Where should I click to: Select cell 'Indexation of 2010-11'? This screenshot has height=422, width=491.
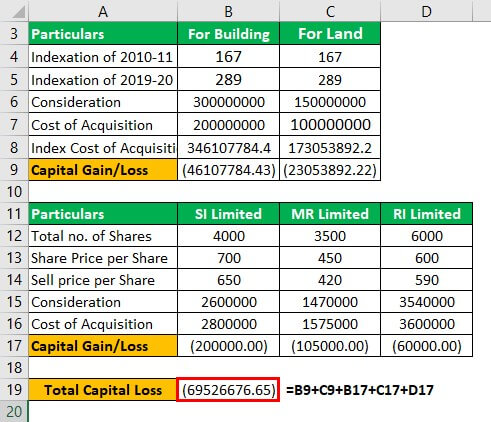pyautogui.click(x=103, y=57)
